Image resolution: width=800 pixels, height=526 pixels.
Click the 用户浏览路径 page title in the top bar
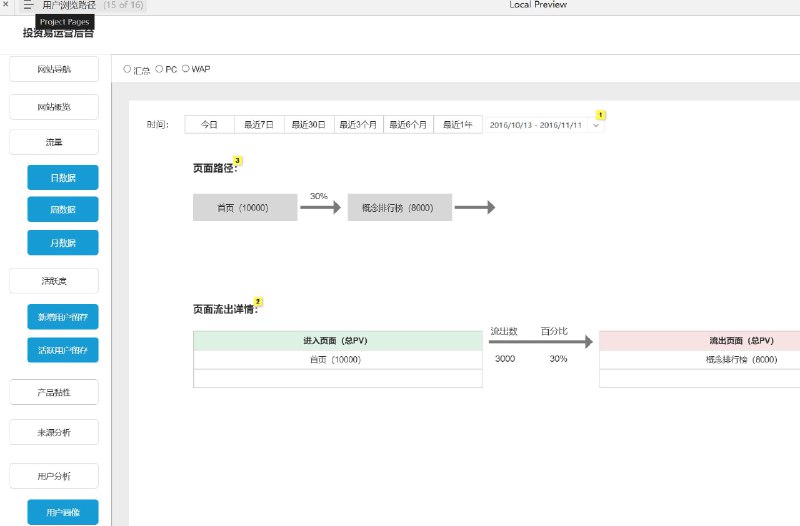69,5
